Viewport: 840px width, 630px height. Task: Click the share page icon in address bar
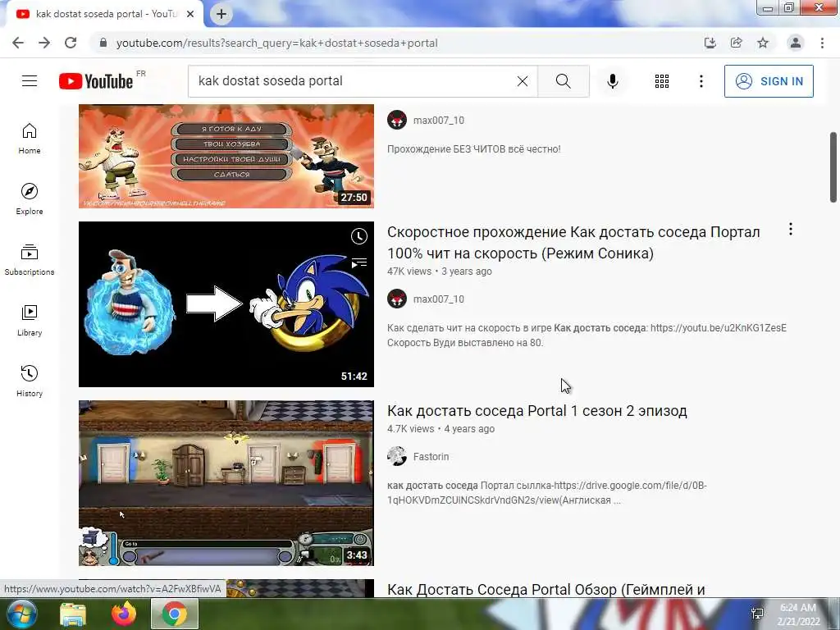tap(736, 43)
